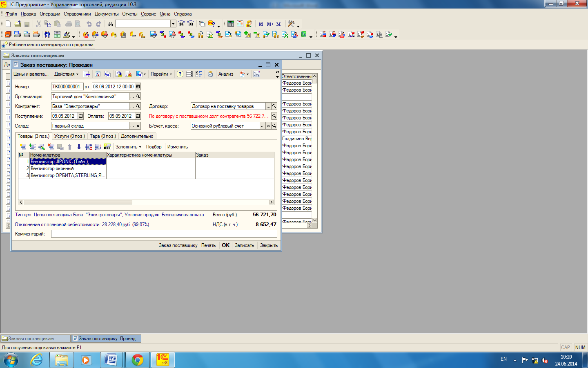This screenshot has height=368, width=588.
Task: Click the M- memory button
Action: [x=279, y=24]
